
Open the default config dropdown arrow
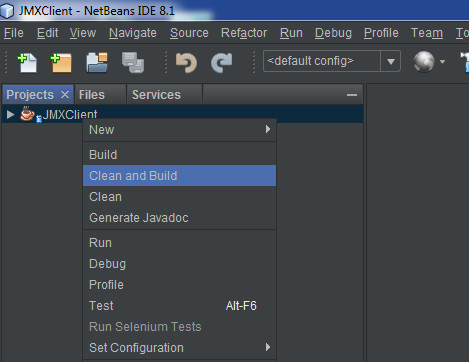click(391, 61)
